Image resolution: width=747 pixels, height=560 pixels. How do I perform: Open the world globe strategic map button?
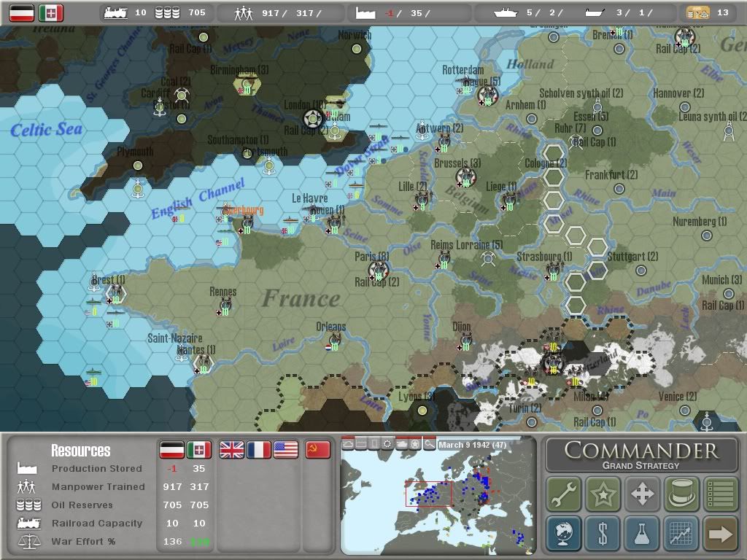click(x=563, y=533)
